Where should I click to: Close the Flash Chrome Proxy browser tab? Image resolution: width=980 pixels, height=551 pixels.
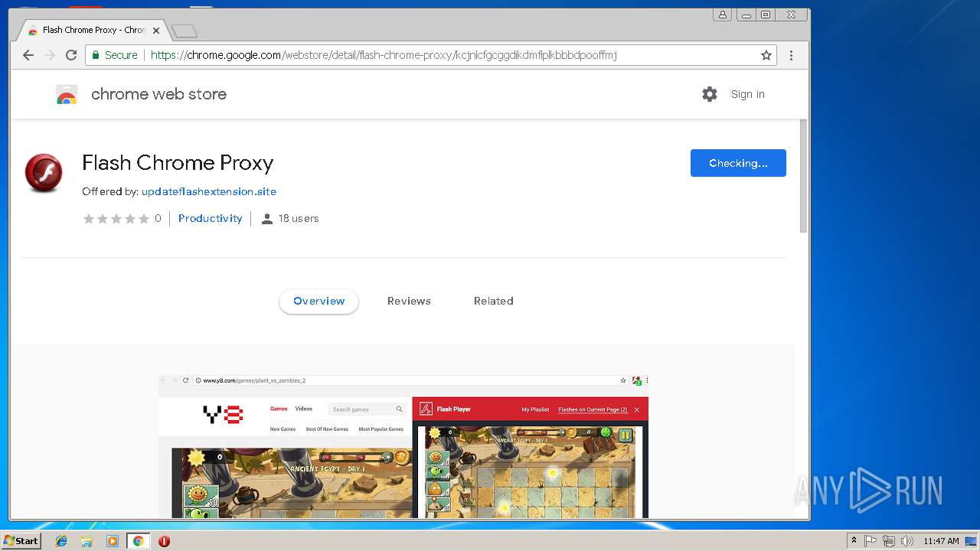click(x=156, y=31)
